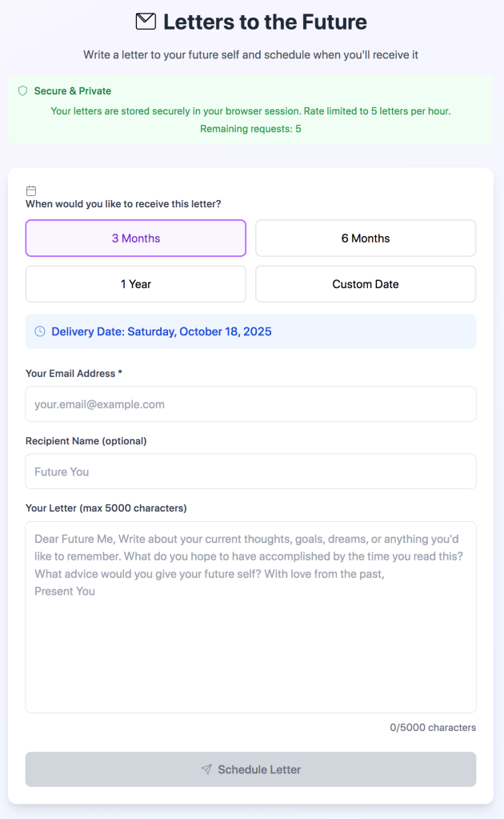Click the envelope icon beside the title
Screen dimensions: 504x819
(146, 22)
